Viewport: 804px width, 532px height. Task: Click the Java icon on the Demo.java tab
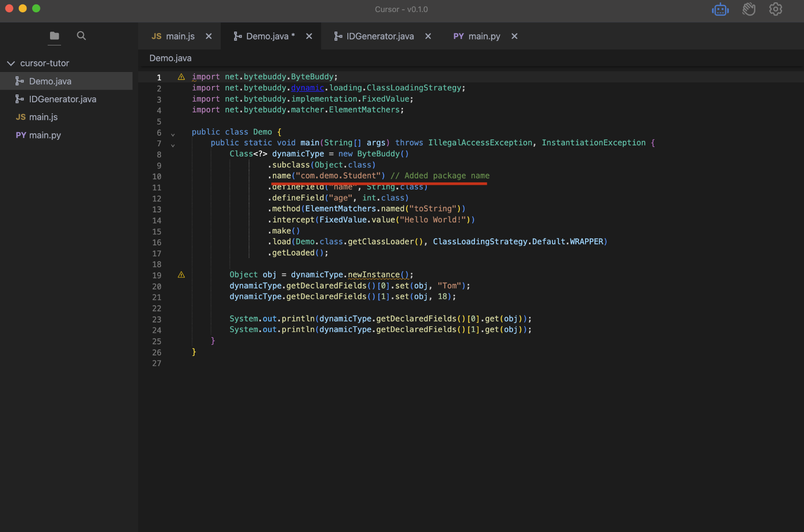(x=238, y=36)
